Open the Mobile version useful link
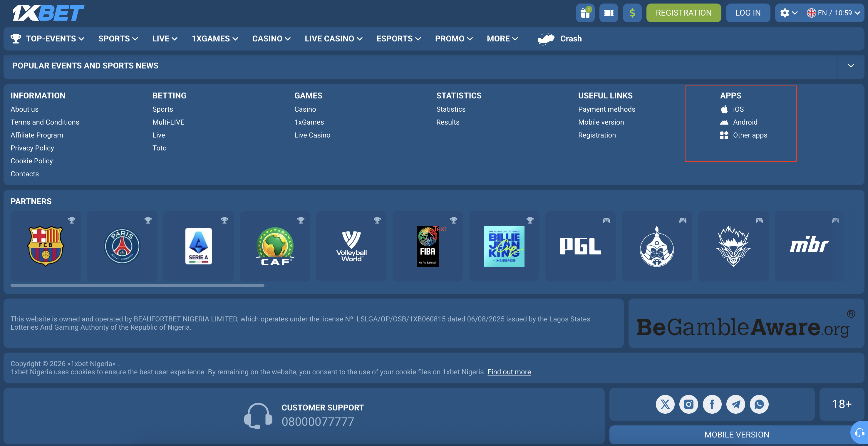 click(x=601, y=122)
